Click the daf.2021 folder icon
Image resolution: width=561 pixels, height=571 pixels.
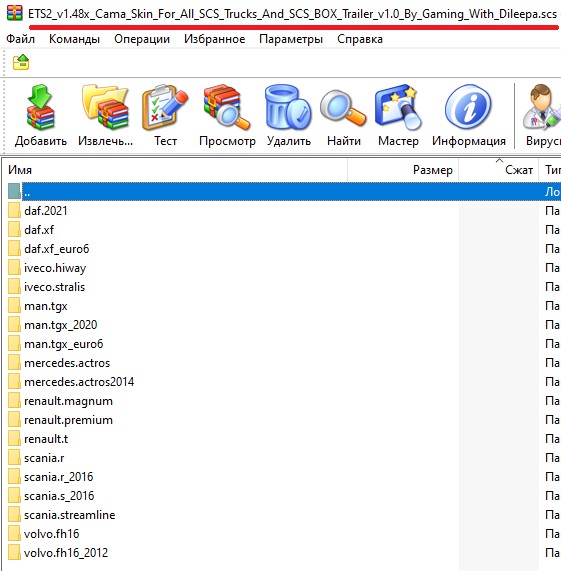tap(14, 211)
